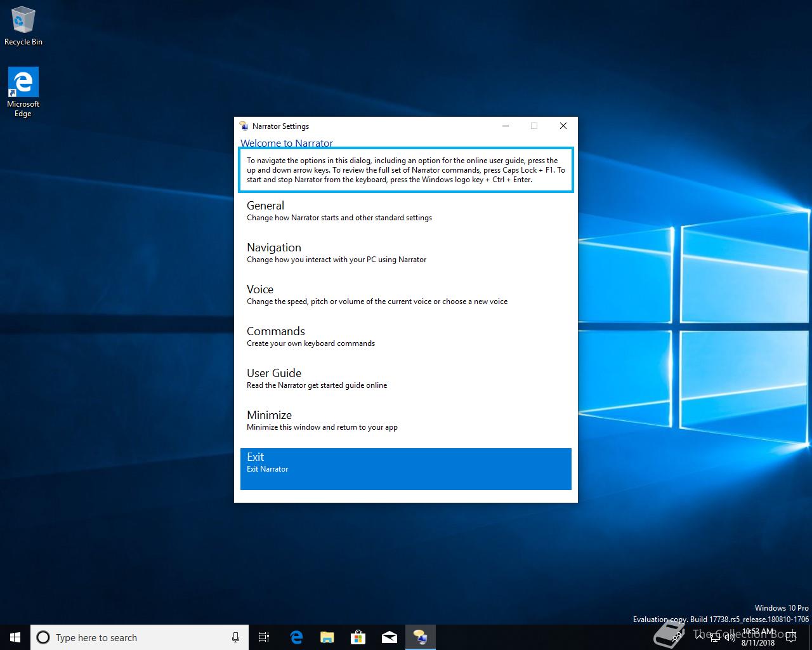
Task: Open Microsoft Store from the taskbar
Action: [358, 637]
